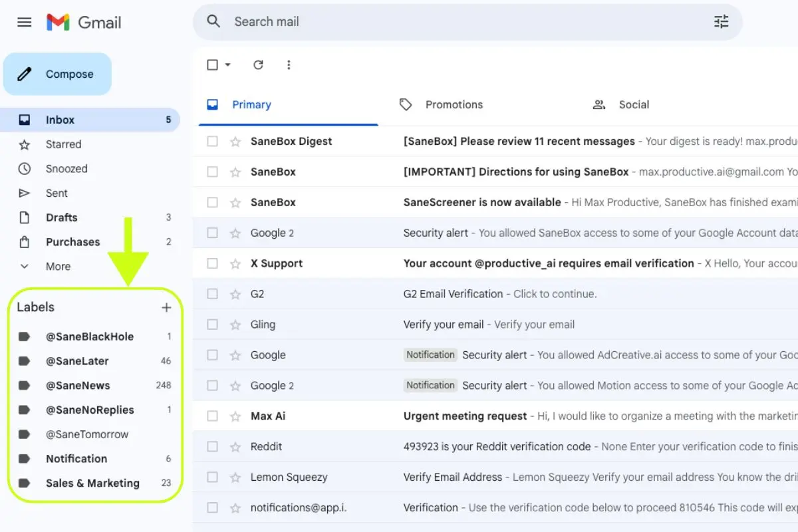This screenshot has height=532, width=798.
Task: Open the three-dot More menu in the toolbar
Action: click(289, 65)
